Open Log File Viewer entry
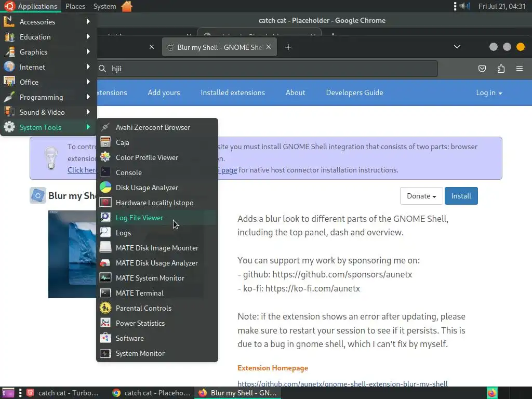Image resolution: width=532 pixels, height=399 pixels. click(x=157, y=218)
